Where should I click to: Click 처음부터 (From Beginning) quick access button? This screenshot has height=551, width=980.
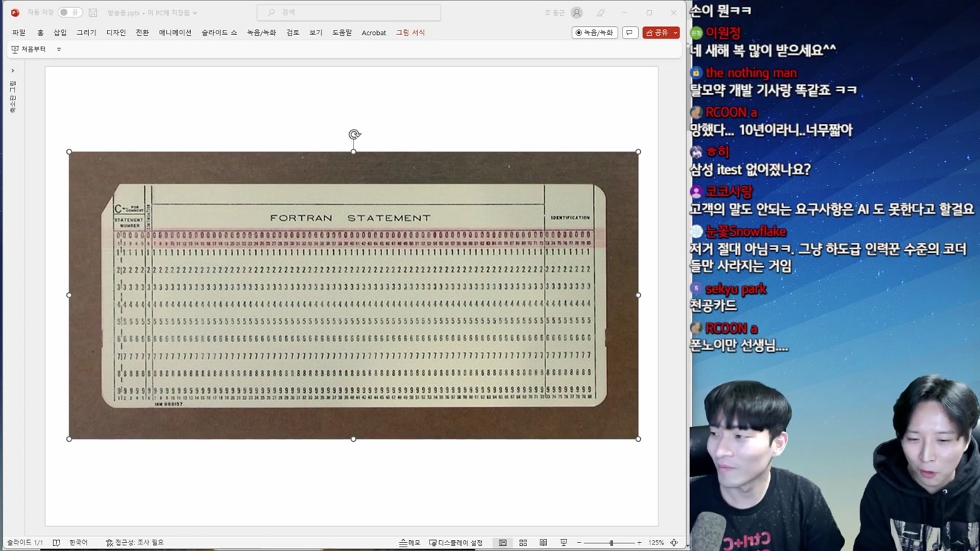tap(28, 50)
